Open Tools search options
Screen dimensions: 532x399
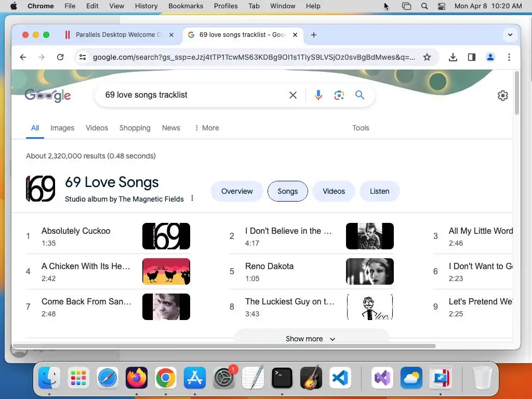click(361, 128)
